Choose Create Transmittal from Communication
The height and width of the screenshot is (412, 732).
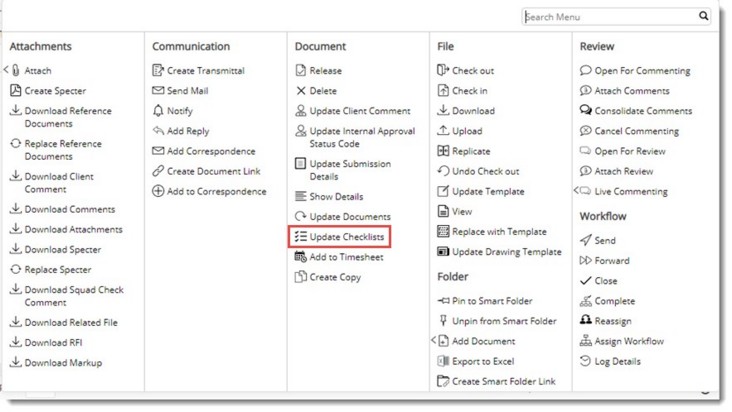(205, 71)
